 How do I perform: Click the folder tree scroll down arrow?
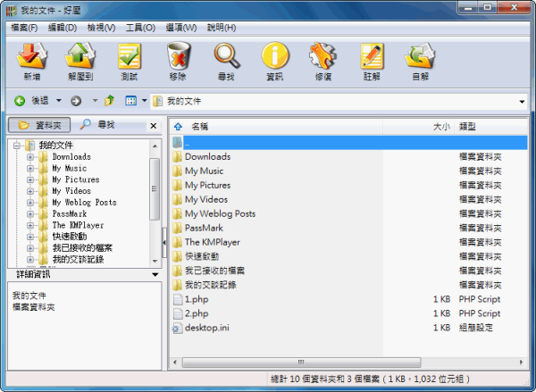coord(155,261)
